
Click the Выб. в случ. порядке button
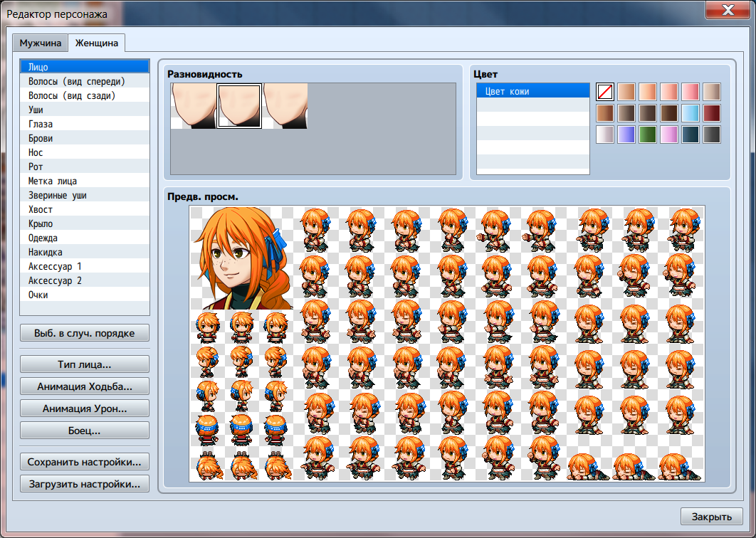85,333
